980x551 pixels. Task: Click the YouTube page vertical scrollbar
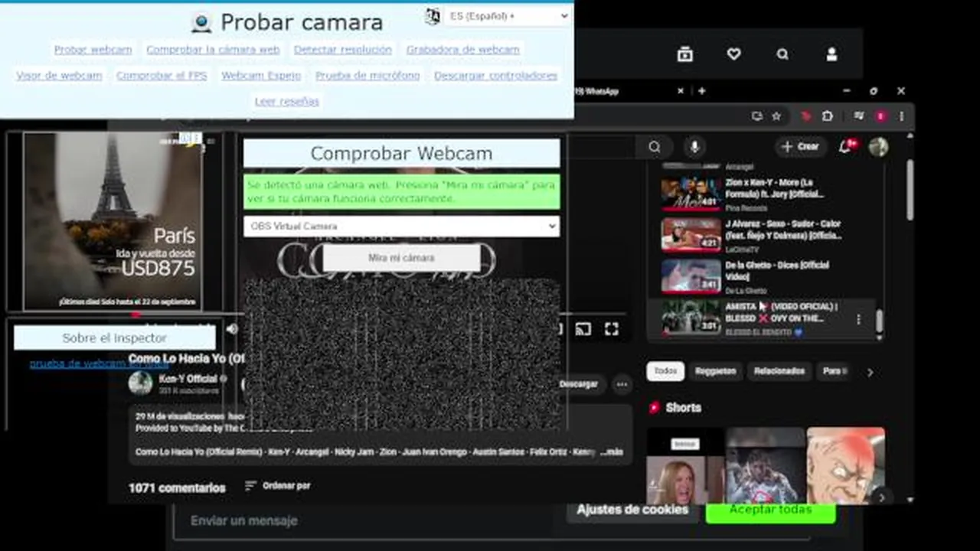[910, 189]
